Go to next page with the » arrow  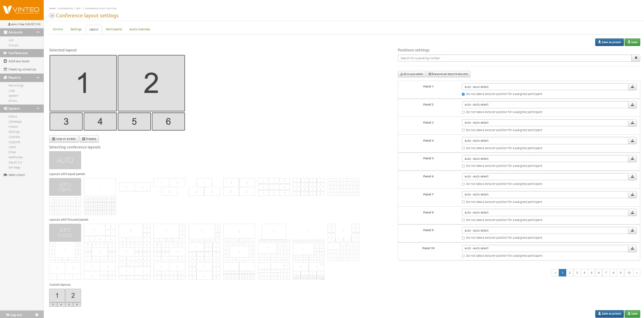[636, 273]
